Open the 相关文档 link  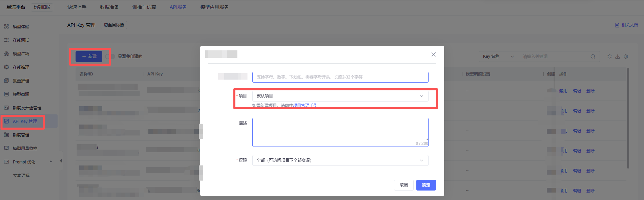(x=626, y=25)
